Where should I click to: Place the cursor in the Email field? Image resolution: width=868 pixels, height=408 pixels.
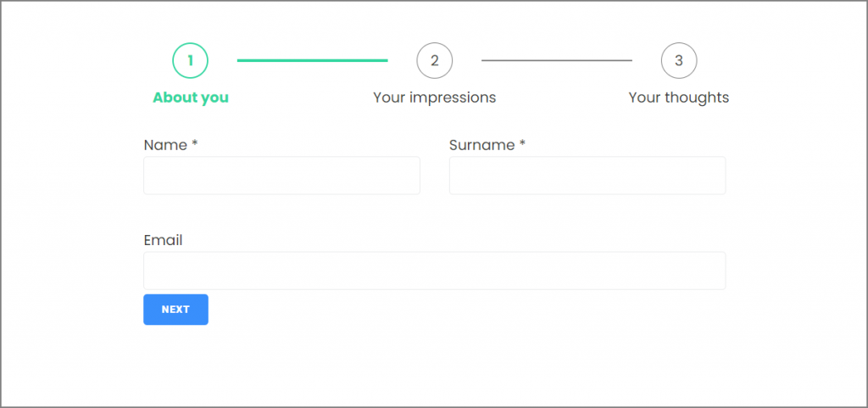pos(434,271)
